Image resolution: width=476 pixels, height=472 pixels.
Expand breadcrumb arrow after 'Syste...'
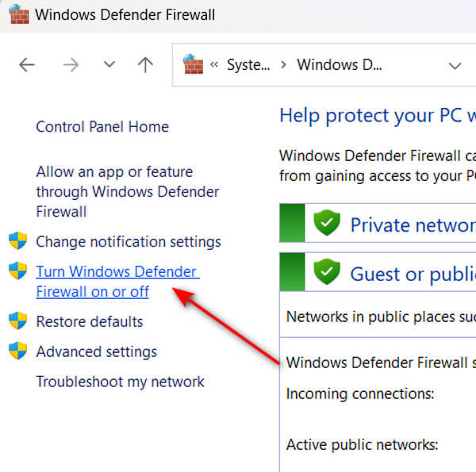click(x=283, y=65)
